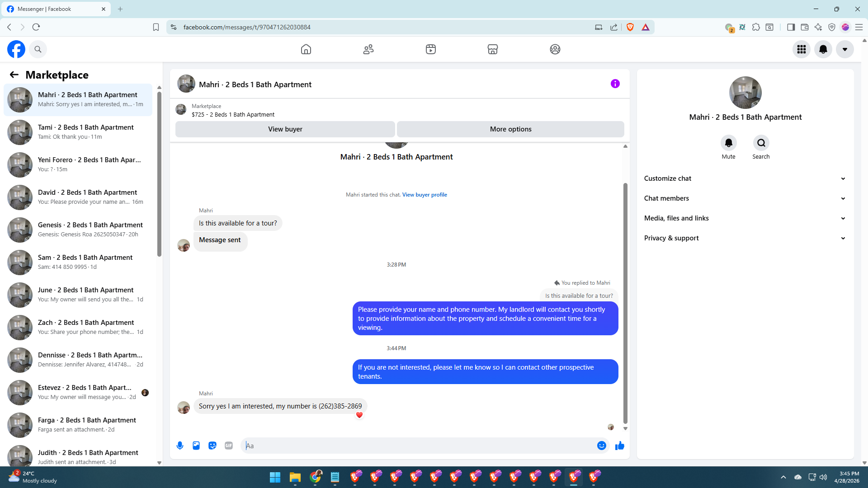Send a thumbs up like
The image size is (868, 488).
pyautogui.click(x=620, y=446)
